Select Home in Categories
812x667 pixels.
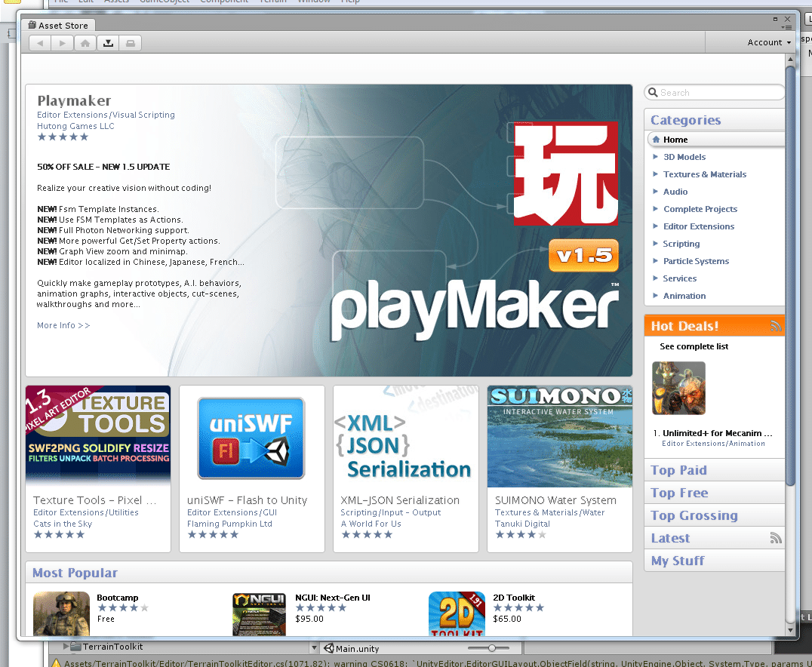[x=716, y=140]
